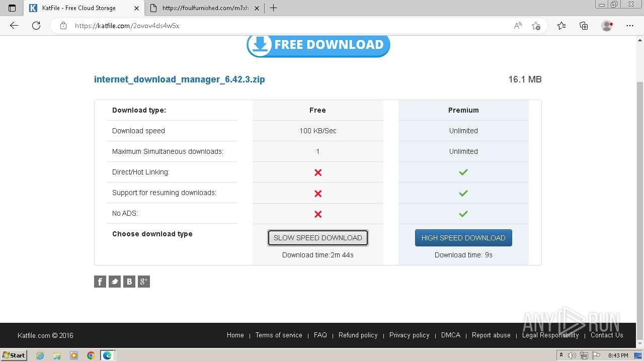
Task: Go to the Home footer link
Action: click(x=235, y=335)
